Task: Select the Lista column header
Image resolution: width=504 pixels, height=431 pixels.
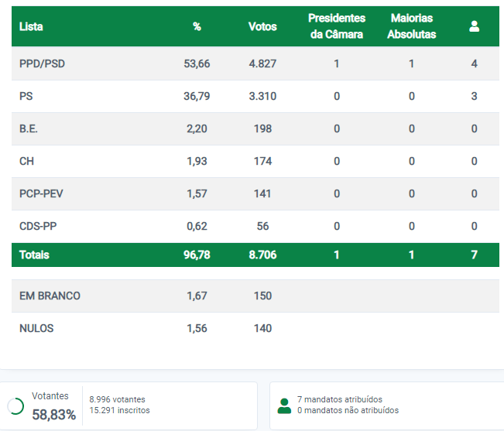Action: [x=31, y=26]
